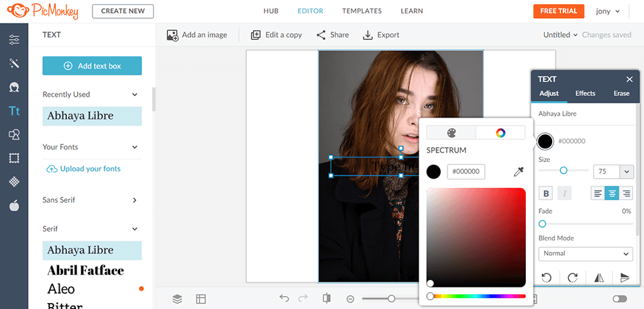The image size is (644, 309).
Task: Click the Textures checkered icon
Action: pos(14,182)
